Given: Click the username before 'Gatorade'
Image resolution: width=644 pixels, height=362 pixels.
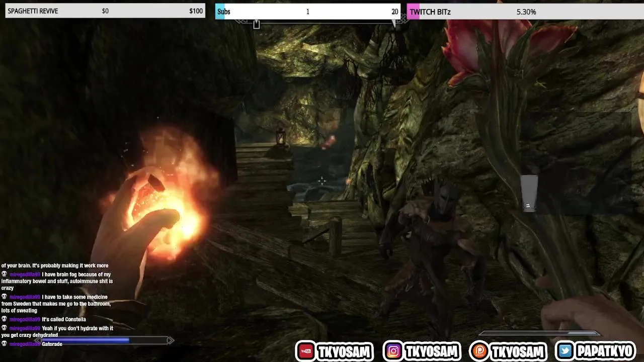Looking at the screenshot, I should 25,344.
